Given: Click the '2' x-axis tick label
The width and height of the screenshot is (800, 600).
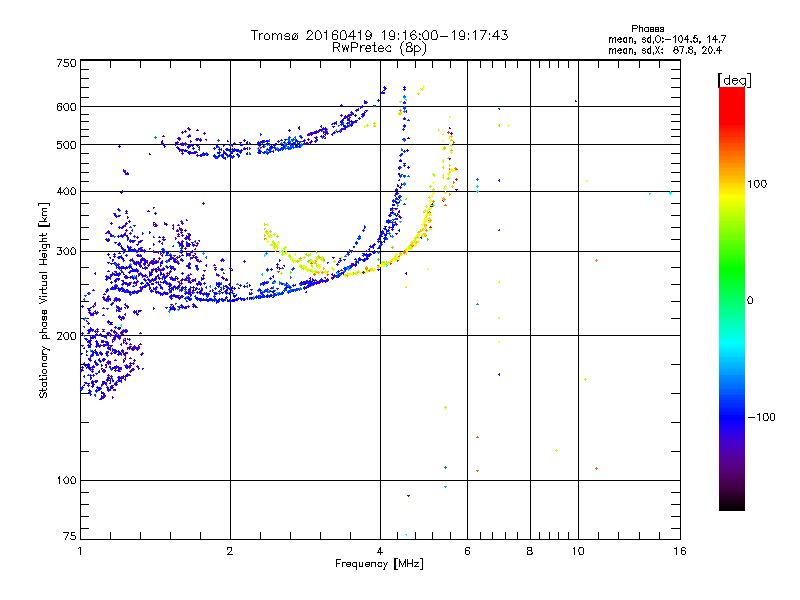Looking at the screenshot, I should (230, 551).
